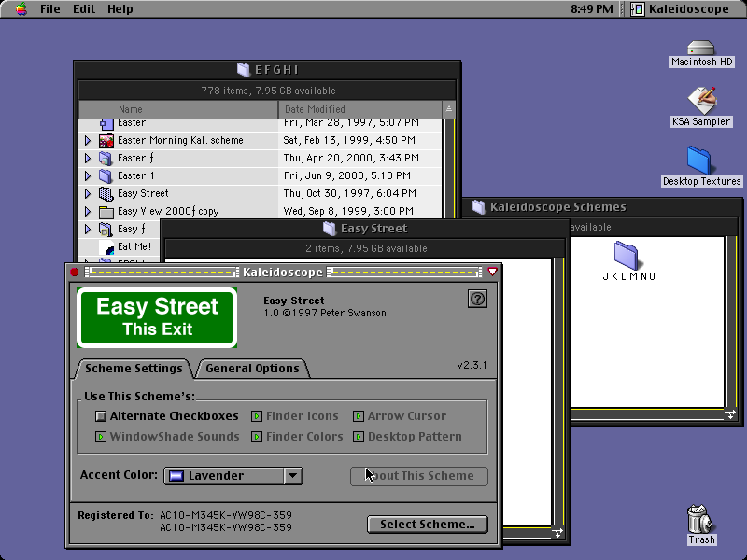Screen dimensions: 747x560
Task: Sort by the Name column header
Action: click(x=178, y=109)
